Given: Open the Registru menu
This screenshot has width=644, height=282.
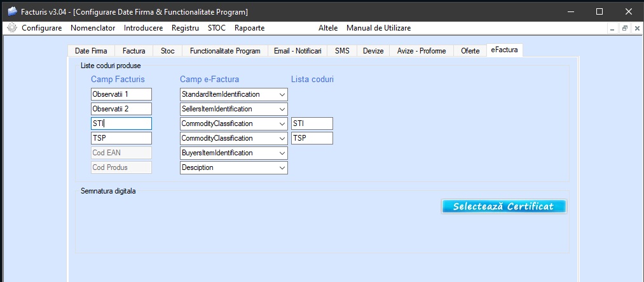Looking at the screenshot, I should coord(185,28).
